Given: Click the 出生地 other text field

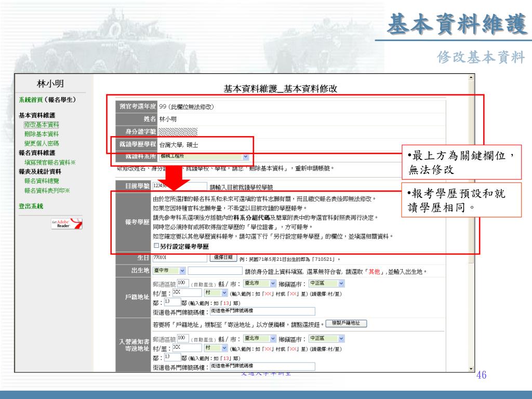Looking at the screenshot, I should coord(215,271).
